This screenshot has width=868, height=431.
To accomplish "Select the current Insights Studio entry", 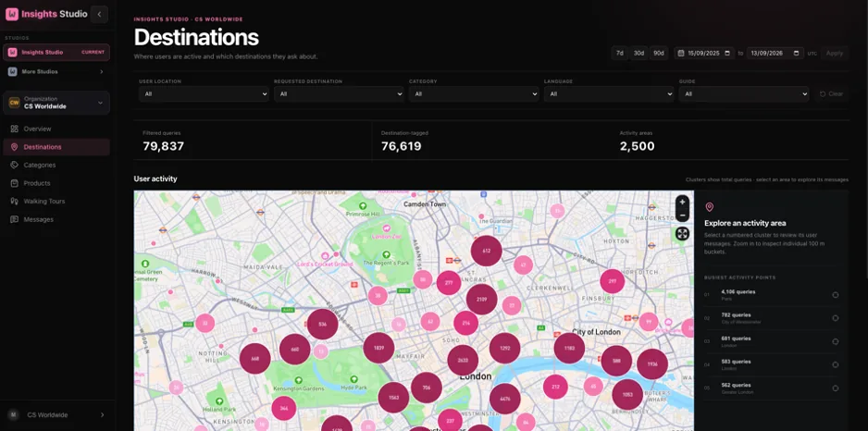I will click(x=56, y=53).
